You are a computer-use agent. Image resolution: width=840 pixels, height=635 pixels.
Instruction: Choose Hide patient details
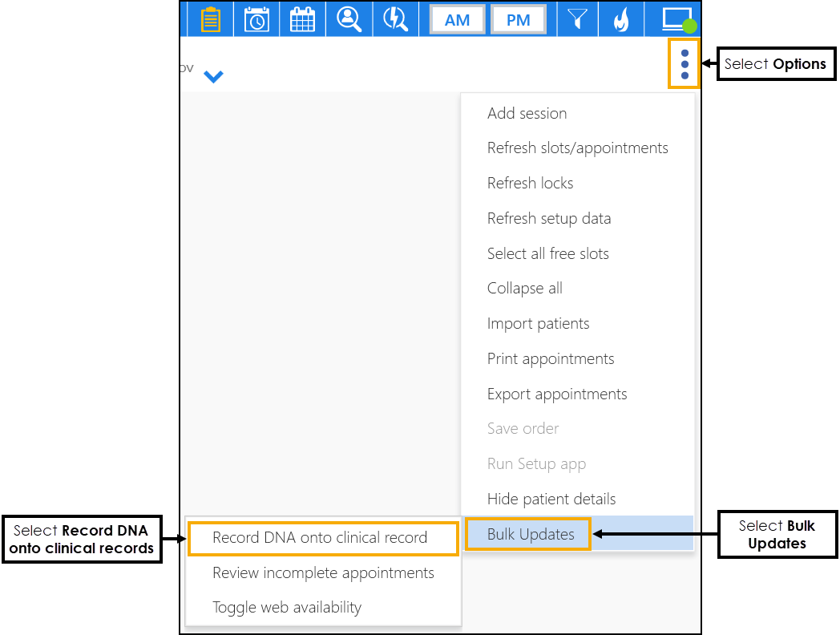pyautogui.click(x=551, y=500)
